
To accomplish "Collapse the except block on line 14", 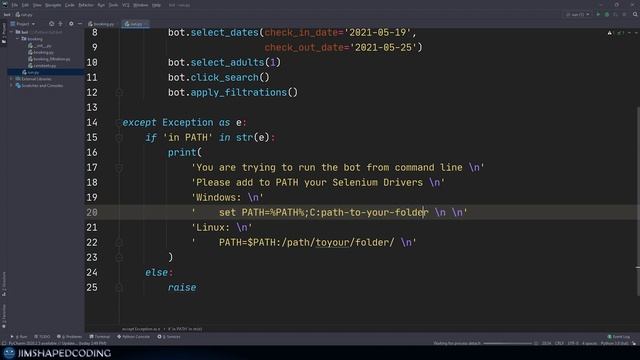I will click(119, 122).
